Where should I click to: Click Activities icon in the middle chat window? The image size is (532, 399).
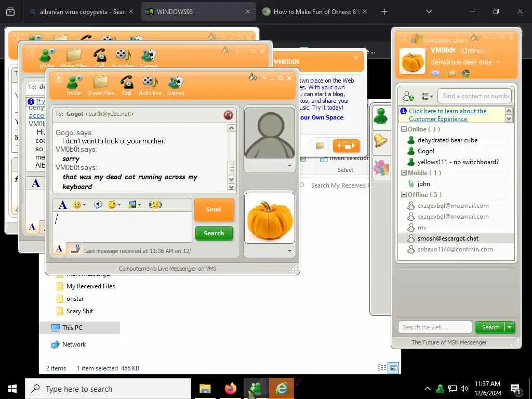coord(123,58)
